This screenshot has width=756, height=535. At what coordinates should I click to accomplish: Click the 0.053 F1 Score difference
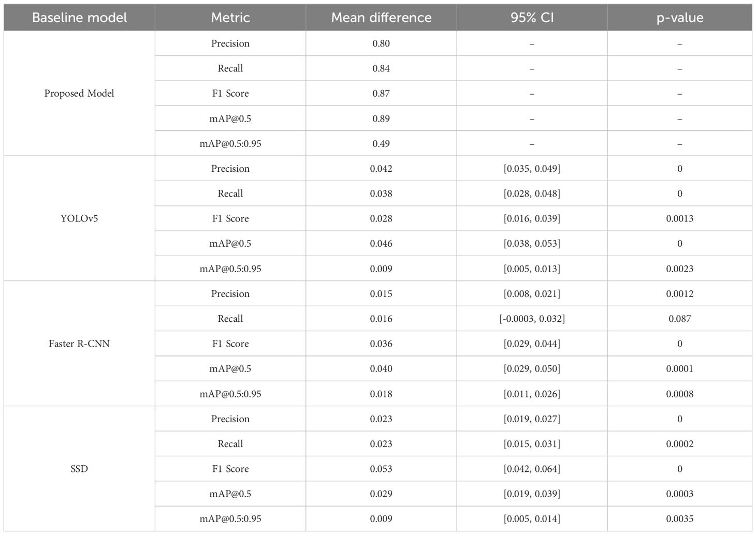tap(381, 469)
